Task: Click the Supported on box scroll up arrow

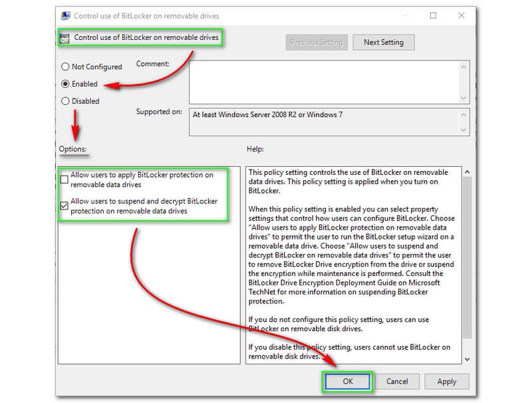Action: (464, 114)
